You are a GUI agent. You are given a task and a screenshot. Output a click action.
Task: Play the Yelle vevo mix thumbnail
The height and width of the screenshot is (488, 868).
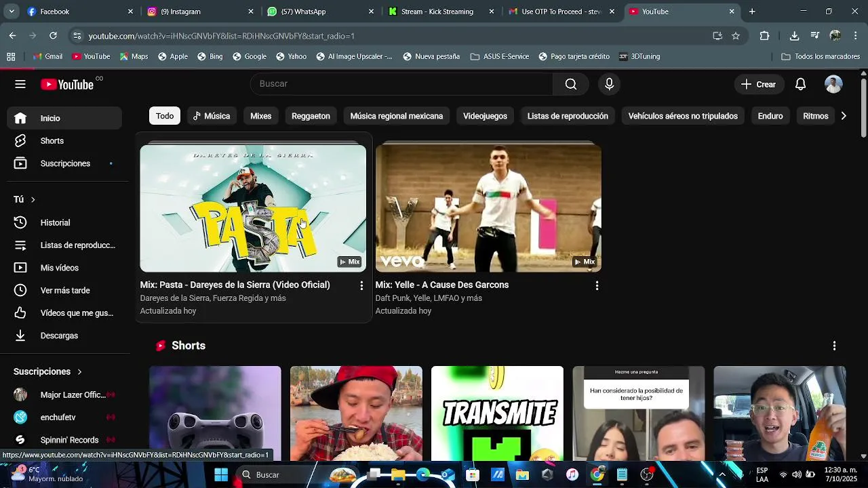click(488, 207)
